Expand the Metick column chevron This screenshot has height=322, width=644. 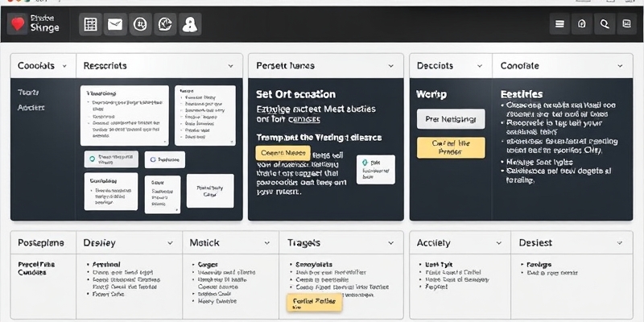click(267, 243)
